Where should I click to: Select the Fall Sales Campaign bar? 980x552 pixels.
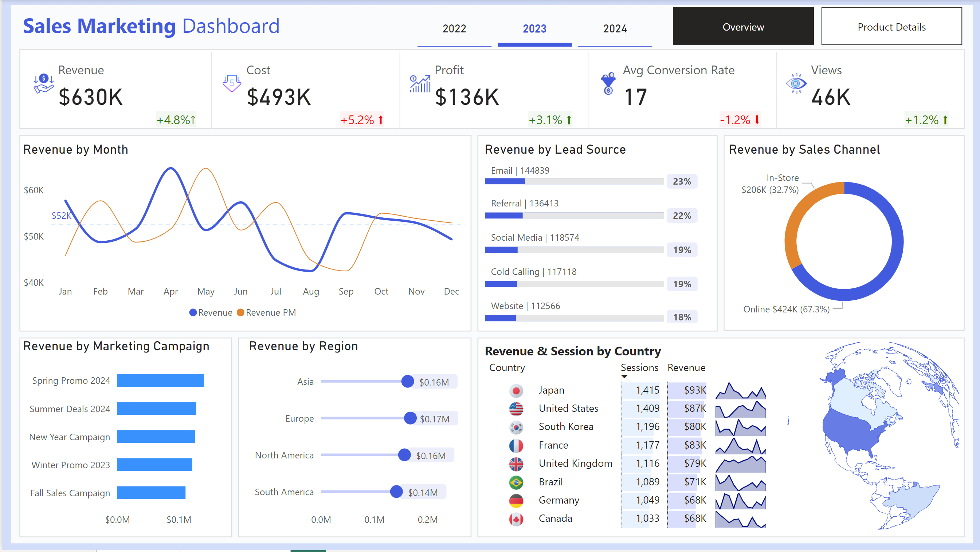click(151, 493)
